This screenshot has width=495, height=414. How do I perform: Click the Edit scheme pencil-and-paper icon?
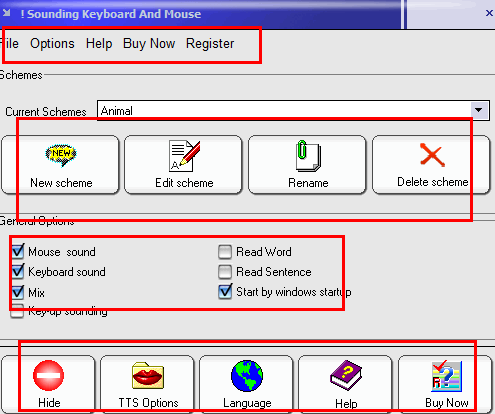point(184,156)
